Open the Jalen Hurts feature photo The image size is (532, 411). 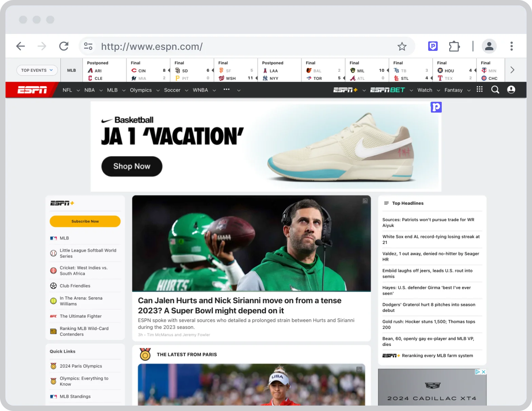251,243
